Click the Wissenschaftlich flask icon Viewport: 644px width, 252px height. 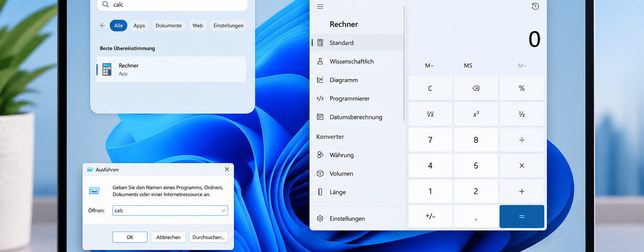320,61
